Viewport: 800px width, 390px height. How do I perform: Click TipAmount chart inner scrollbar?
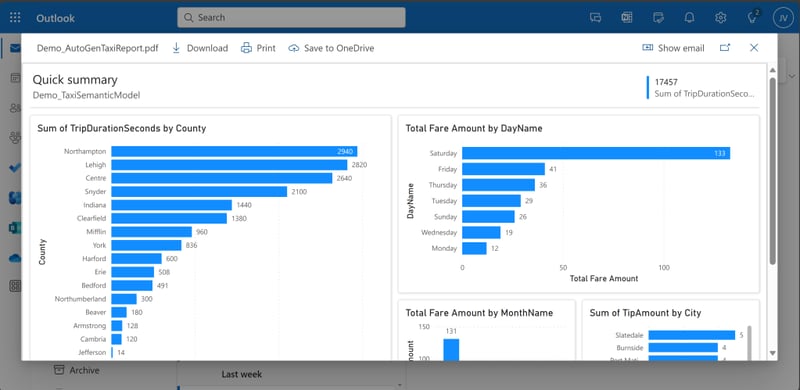coord(749,343)
